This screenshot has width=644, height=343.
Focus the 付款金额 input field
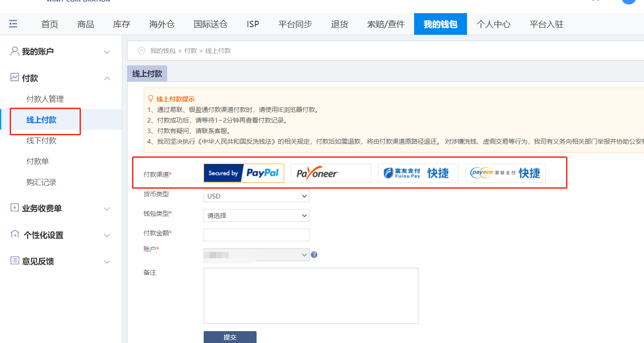tap(257, 235)
